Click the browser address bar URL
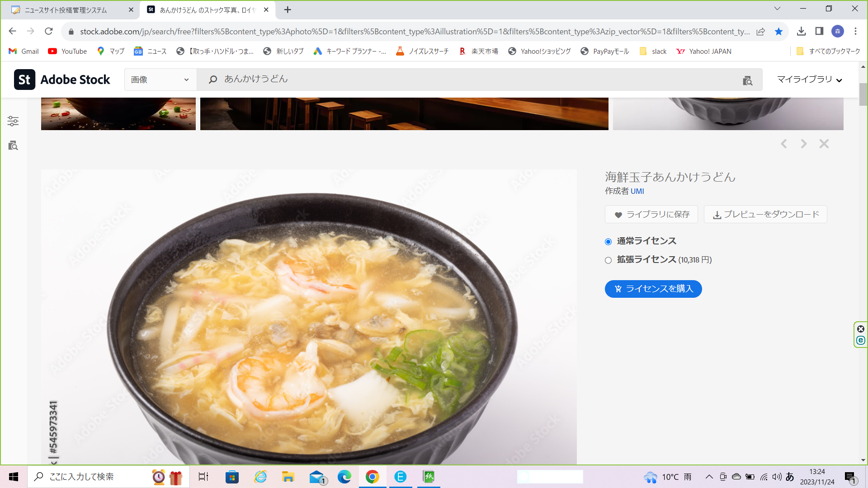This screenshot has height=488, width=868. 415,31
